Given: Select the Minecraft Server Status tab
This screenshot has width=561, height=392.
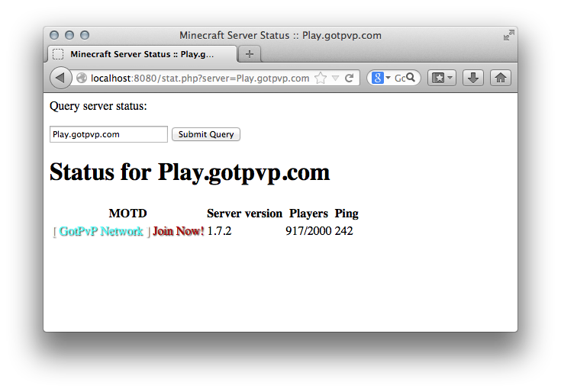Looking at the screenshot, I should pyautogui.click(x=143, y=54).
